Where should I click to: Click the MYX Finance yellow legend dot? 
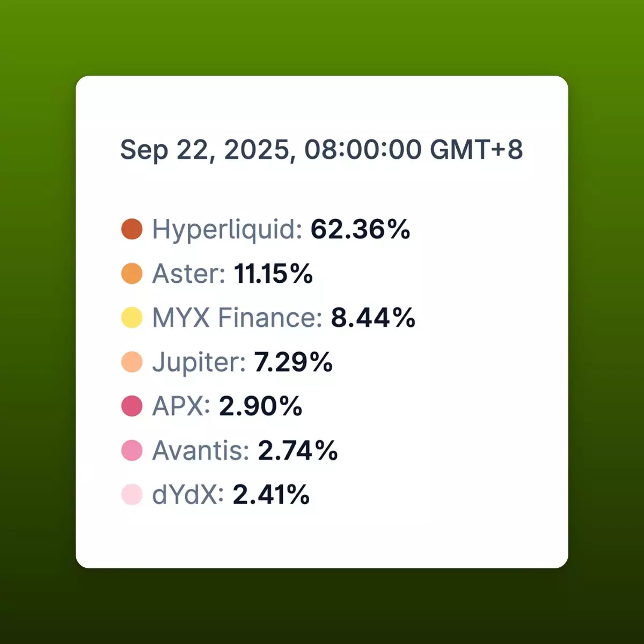coord(132,317)
